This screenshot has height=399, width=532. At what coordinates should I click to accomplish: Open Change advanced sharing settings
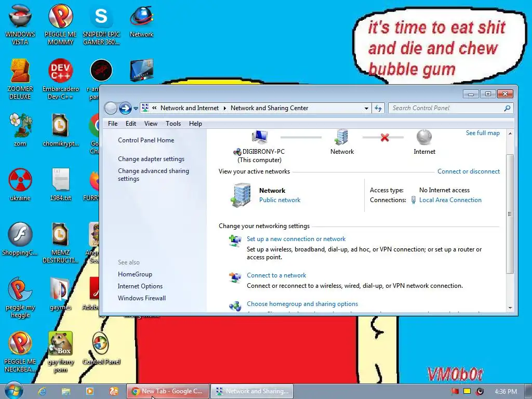[x=153, y=175]
